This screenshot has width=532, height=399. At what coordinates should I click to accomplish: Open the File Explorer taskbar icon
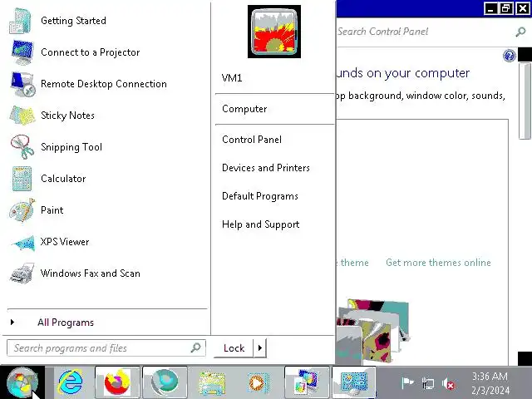pyautogui.click(x=212, y=383)
